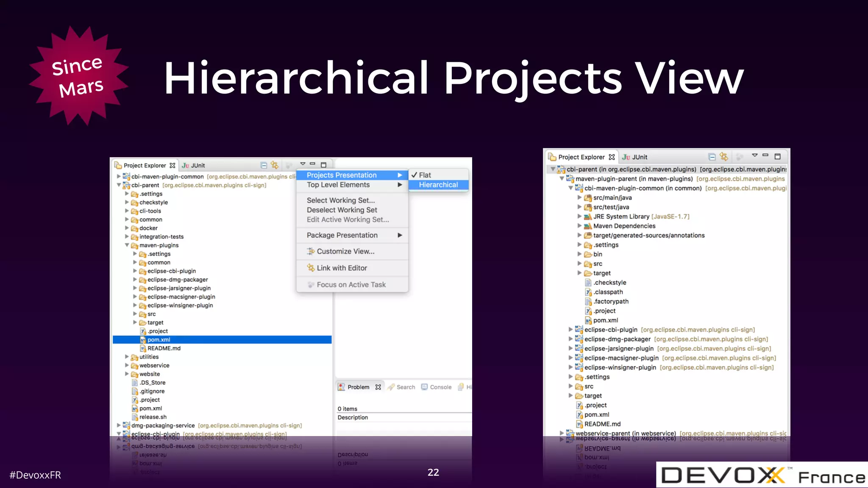This screenshot has height=488, width=868.
Task: Click src/test/java package folder icon
Action: [x=588, y=207]
